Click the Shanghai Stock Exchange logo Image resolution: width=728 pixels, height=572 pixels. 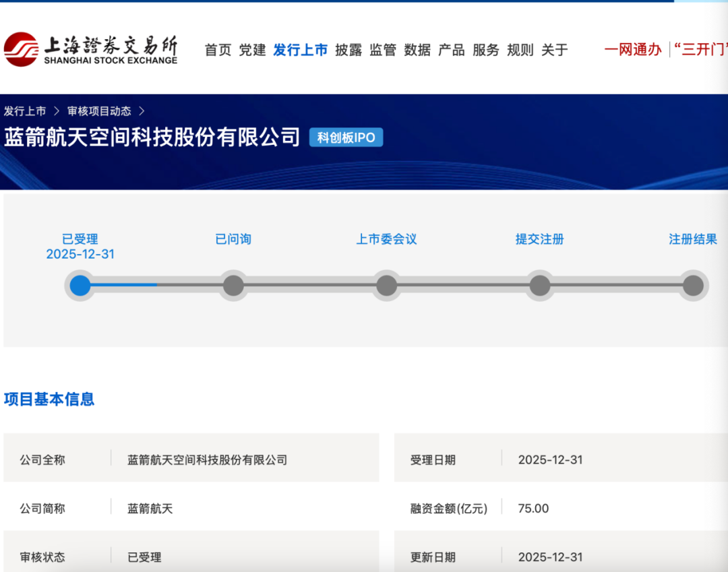tap(90, 49)
